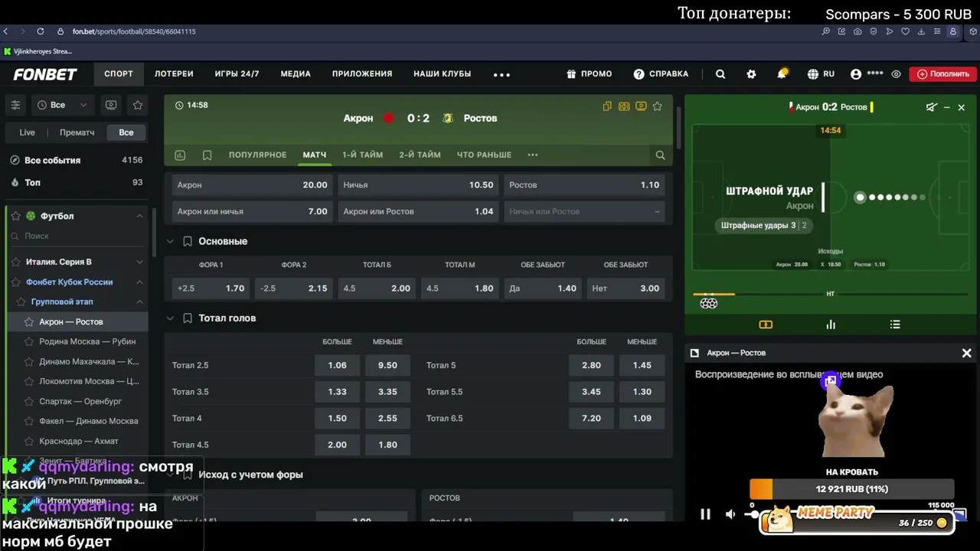
Task: Toggle favorite star for Футбол
Action: 15,216
